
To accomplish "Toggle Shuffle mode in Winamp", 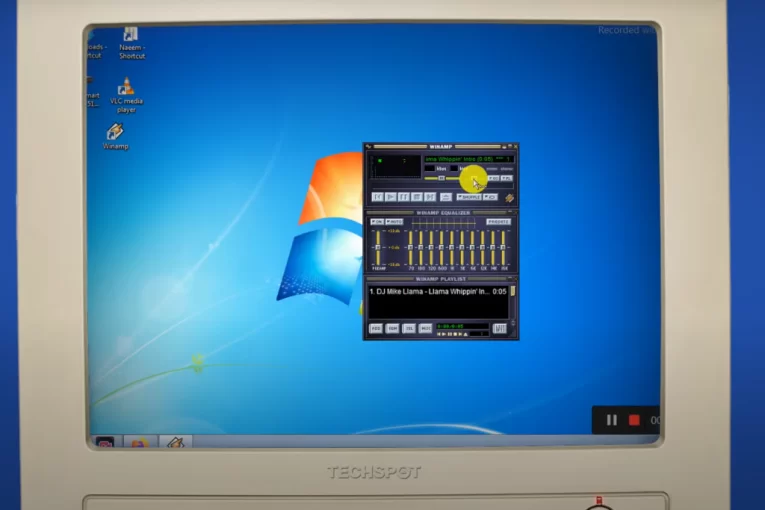I will 469,197.
